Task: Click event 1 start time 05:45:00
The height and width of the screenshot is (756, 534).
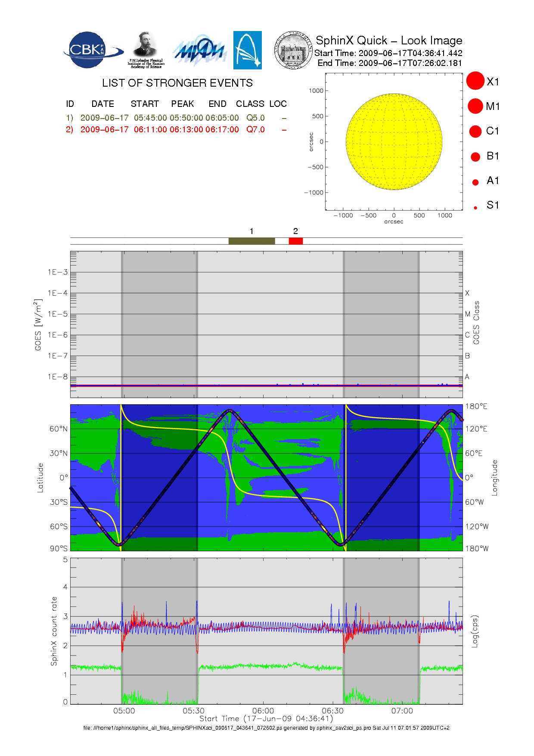Action: [150, 118]
